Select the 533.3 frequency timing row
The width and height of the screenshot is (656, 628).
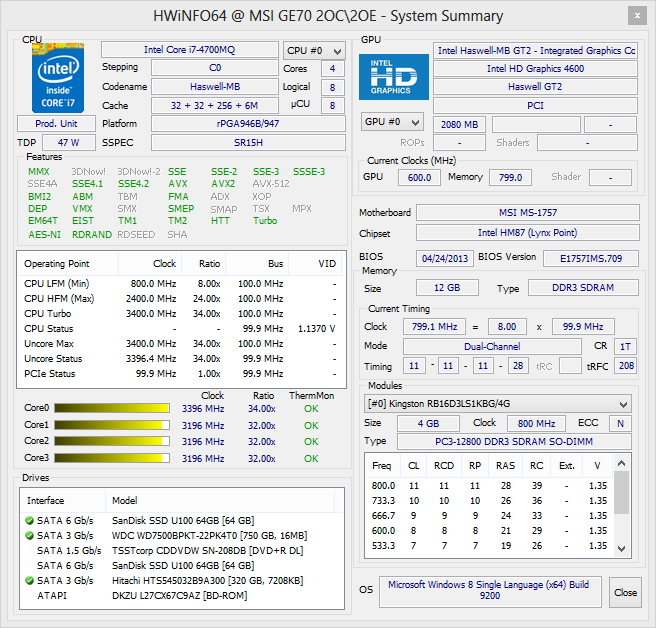pos(489,546)
